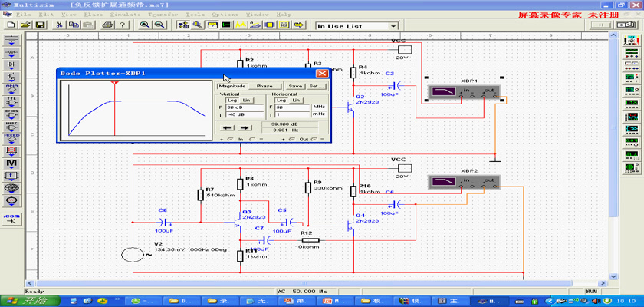Open the TTL component bin
Viewport: 644px width, 307px height.
12,102
